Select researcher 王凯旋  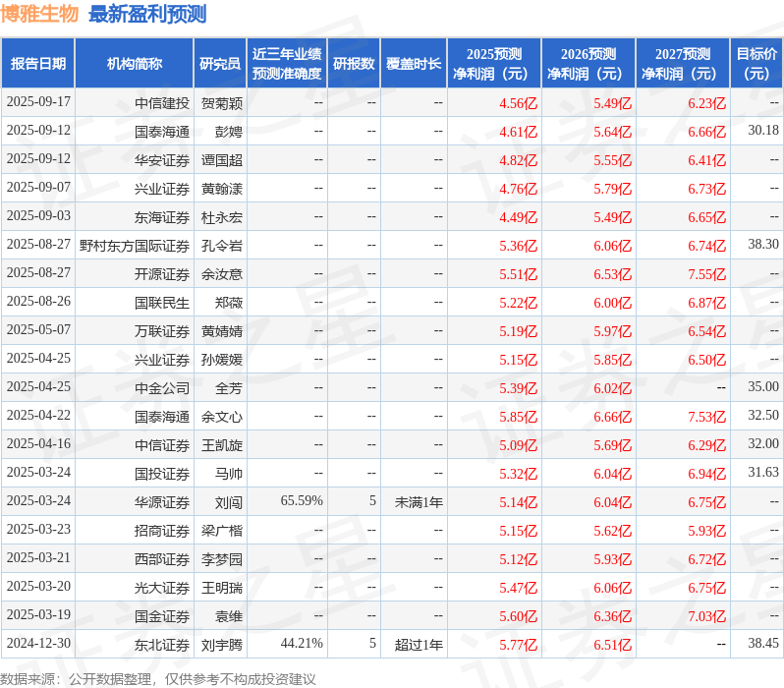222,445
